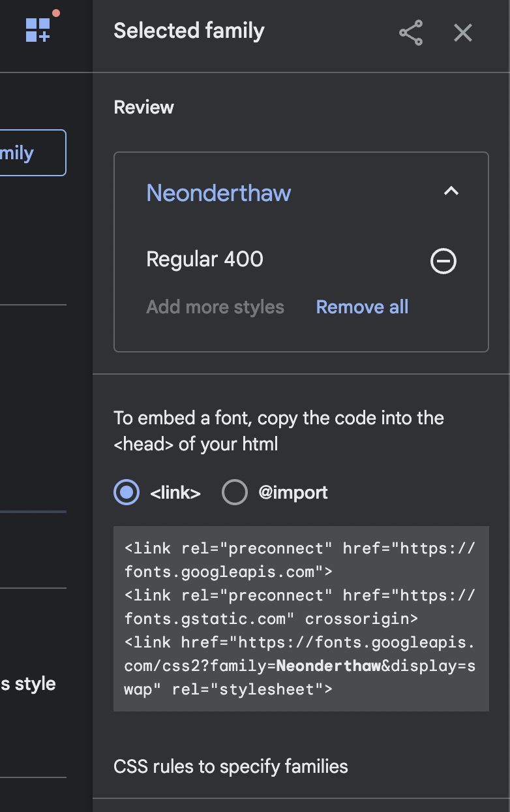Close the Selected family panel
510x812 pixels.
tap(463, 33)
